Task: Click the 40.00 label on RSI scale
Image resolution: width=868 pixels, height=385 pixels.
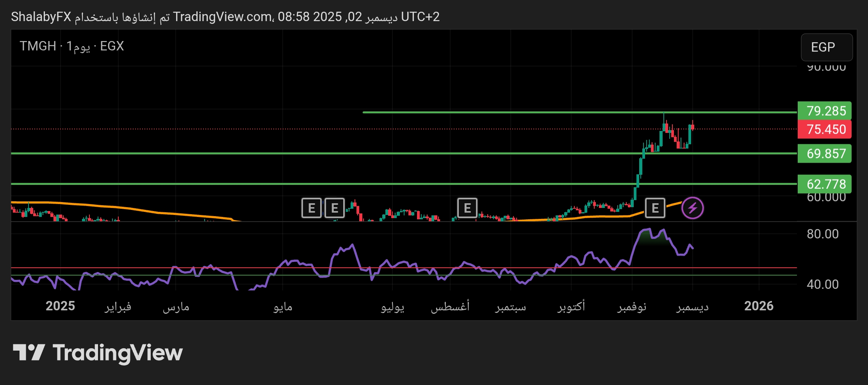Action: click(x=822, y=284)
